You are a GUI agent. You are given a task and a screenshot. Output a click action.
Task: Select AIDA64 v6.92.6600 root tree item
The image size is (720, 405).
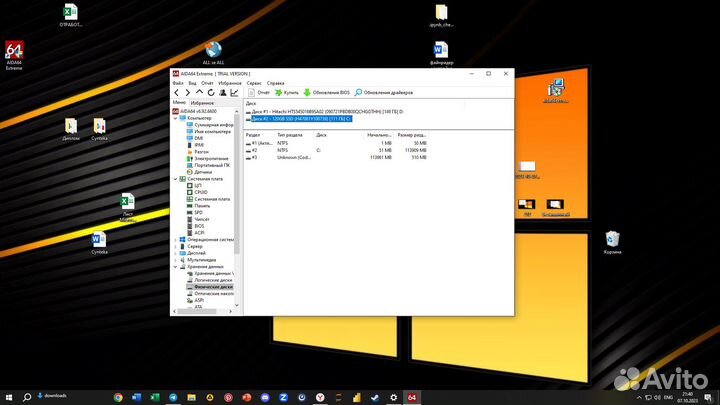click(195, 111)
